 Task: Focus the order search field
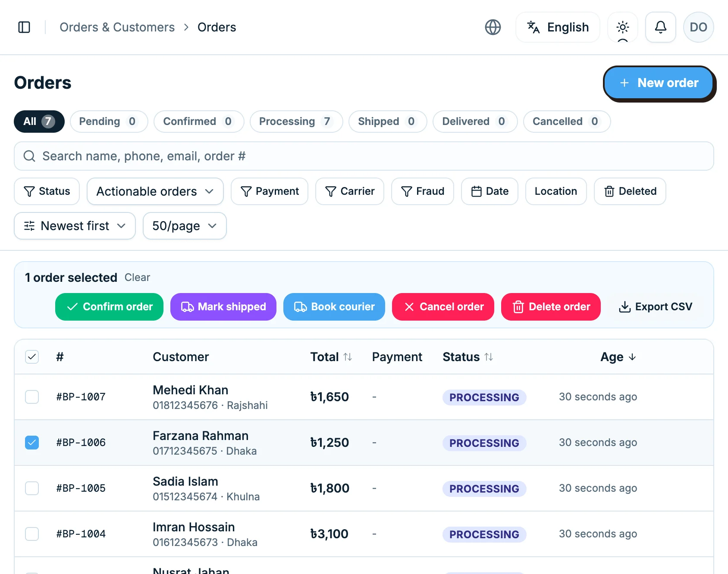tap(364, 156)
